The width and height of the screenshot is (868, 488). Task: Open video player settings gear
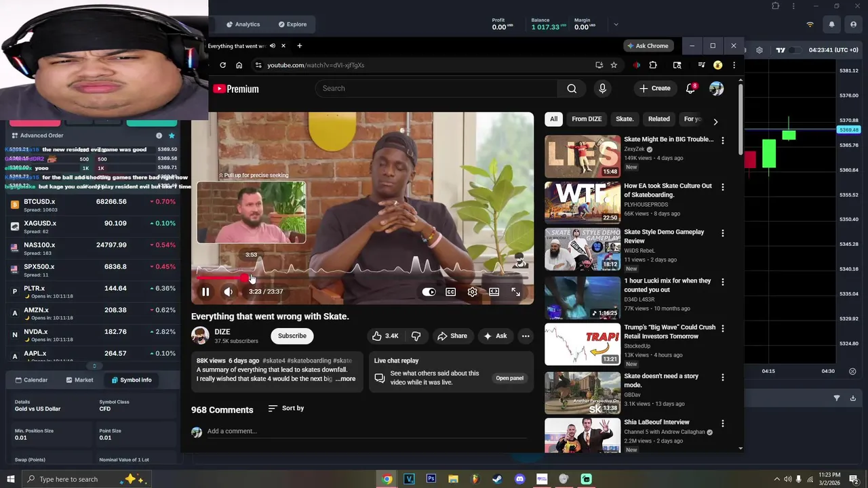click(472, 292)
